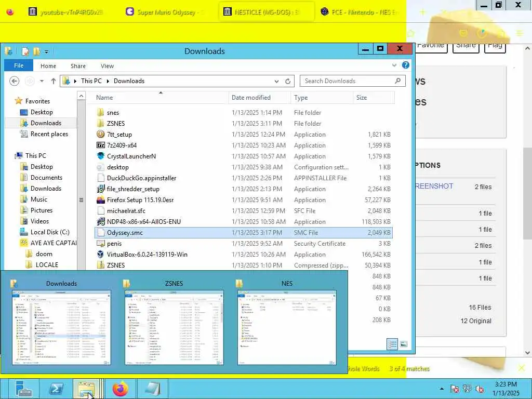Image resolution: width=532 pixels, height=399 pixels.
Task: Open the Help question mark icon
Action: pos(405,65)
